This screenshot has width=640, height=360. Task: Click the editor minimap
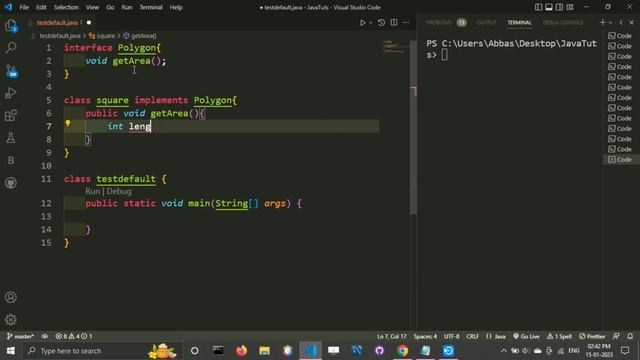click(396, 47)
